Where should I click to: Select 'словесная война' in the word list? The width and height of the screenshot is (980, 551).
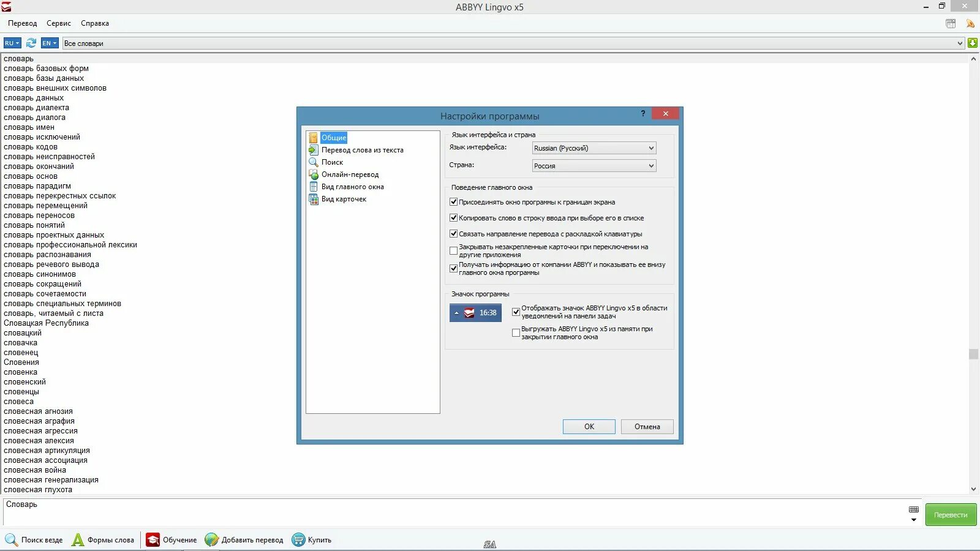pos(35,470)
